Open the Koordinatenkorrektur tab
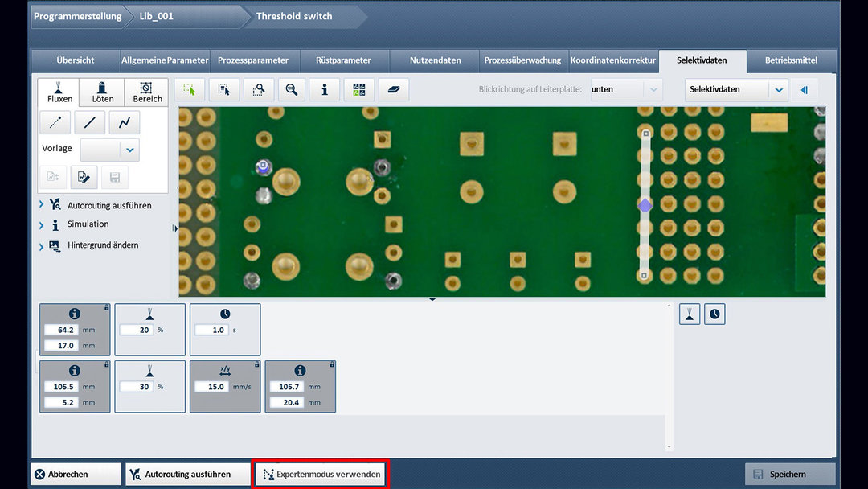This screenshot has height=489, width=868. coord(612,60)
